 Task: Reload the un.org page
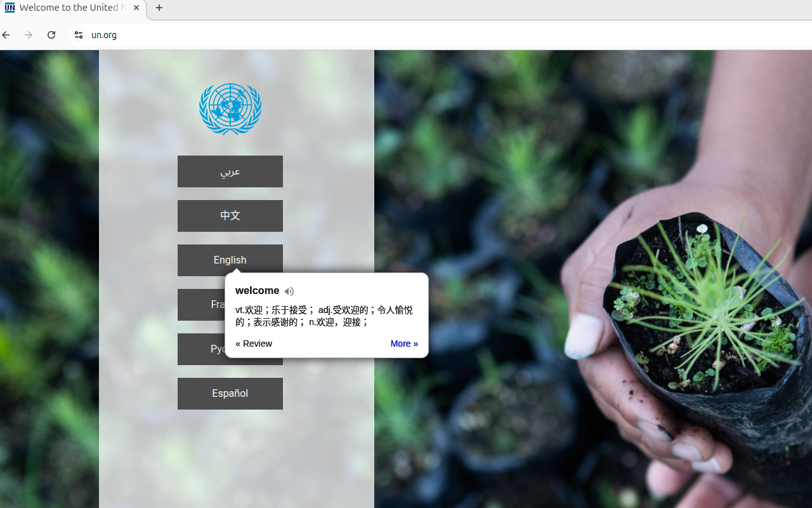click(x=51, y=35)
